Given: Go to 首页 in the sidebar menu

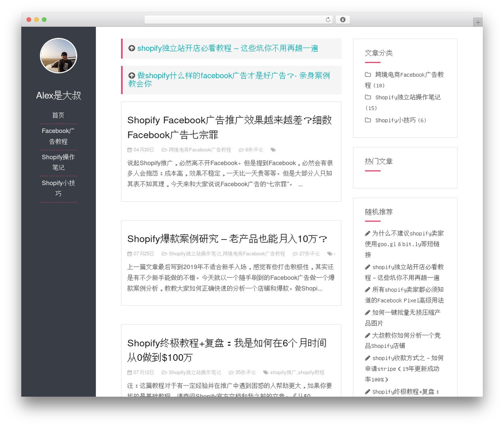Looking at the screenshot, I should (x=58, y=115).
